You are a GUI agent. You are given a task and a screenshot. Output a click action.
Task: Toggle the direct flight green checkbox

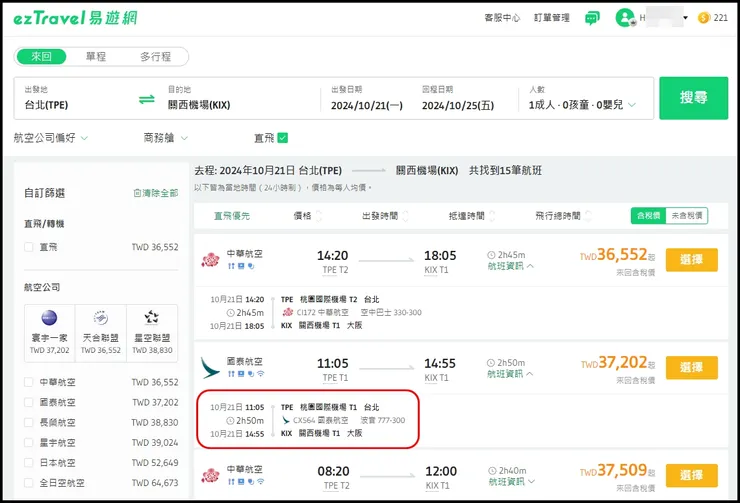[x=283, y=138]
